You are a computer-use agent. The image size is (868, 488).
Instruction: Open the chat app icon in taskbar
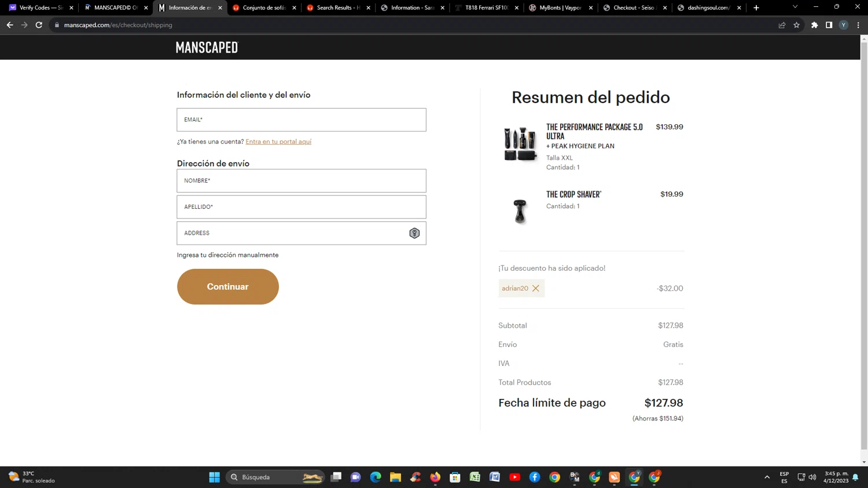coord(356,477)
